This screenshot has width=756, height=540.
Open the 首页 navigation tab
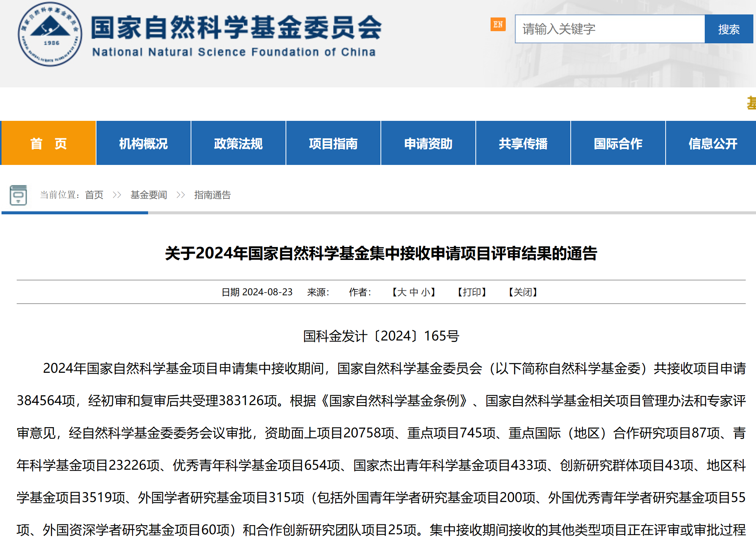click(49, 143)
